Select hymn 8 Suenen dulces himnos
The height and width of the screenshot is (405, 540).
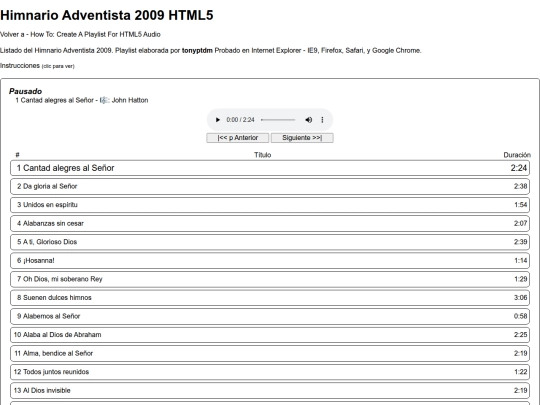click(270, 298)
